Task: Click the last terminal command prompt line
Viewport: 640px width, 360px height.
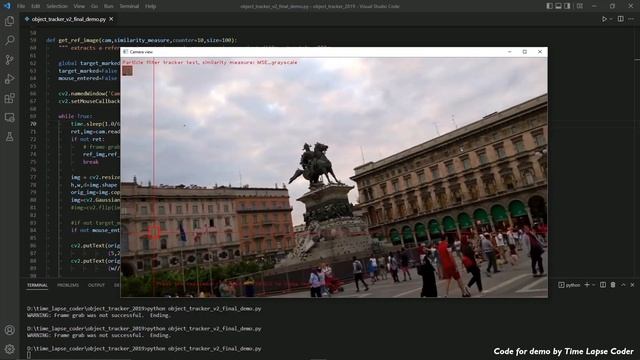Action: tap(144, 349)
